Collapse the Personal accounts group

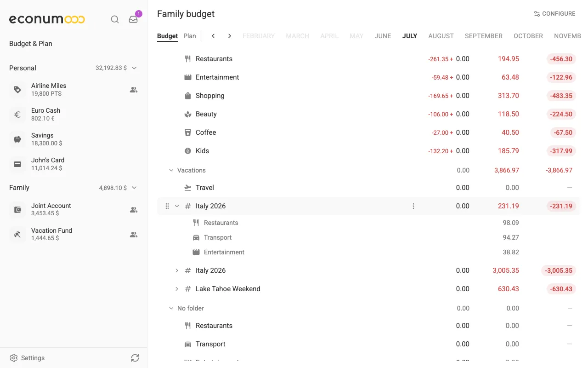(134, 68)
